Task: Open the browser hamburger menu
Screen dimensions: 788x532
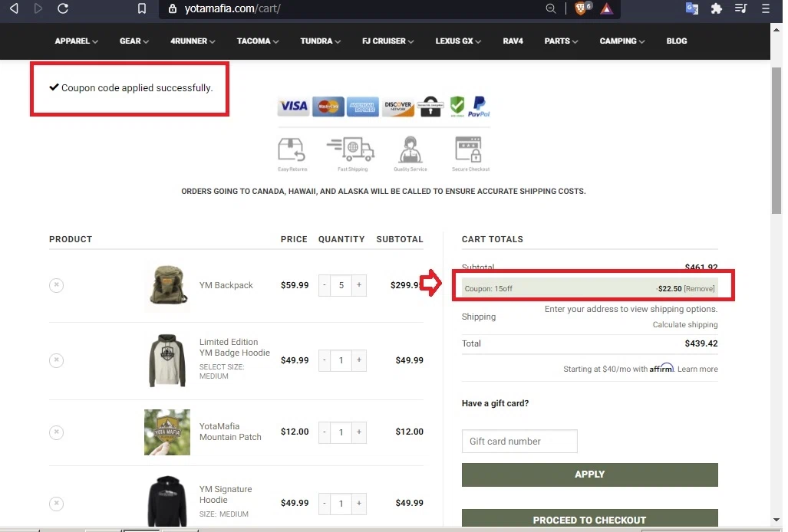Action: point(766,8)
